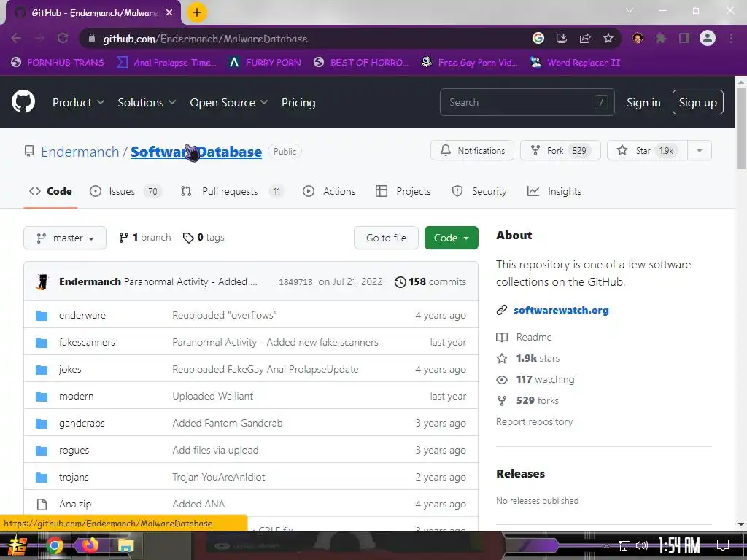The width and height of the screenshot is (747, 560).
Task: Share this page via share icon
Action: (585, 38)
